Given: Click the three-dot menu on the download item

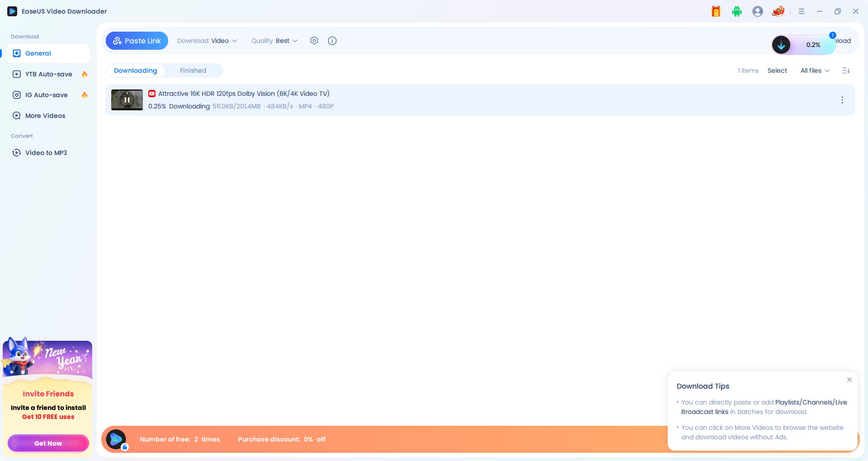Looking at the screenshot, I should click(842, 99).
